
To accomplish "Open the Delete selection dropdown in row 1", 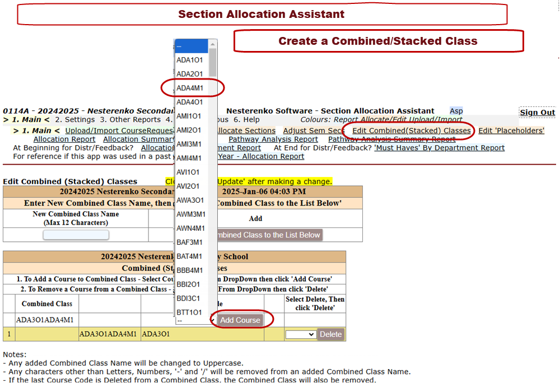I will (x=301, y=334).
